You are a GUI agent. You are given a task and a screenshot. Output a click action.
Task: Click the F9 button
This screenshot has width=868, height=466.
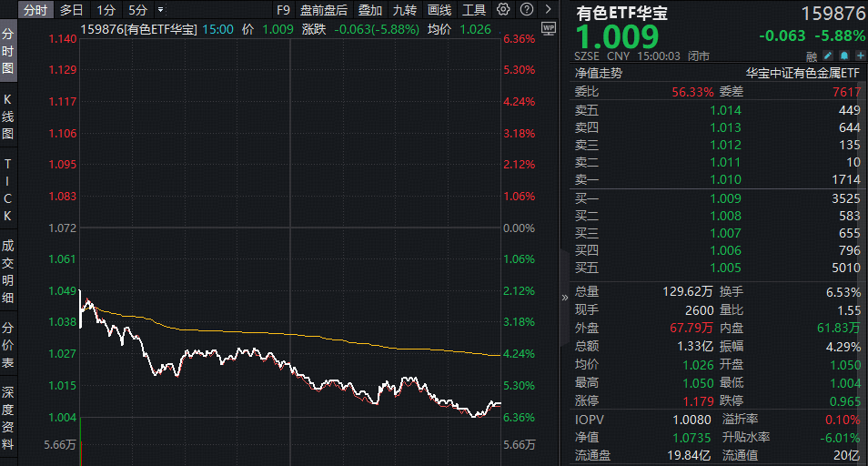(x=283, y=10)
